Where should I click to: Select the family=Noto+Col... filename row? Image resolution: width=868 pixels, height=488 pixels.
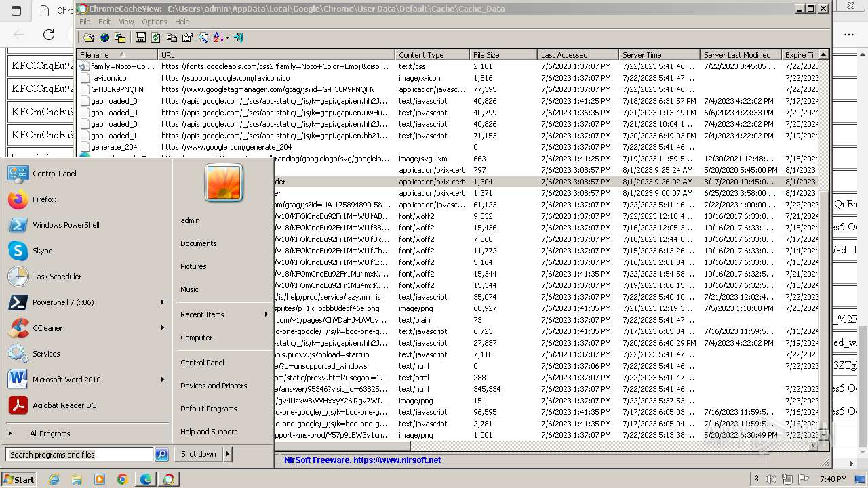(123, 66)
